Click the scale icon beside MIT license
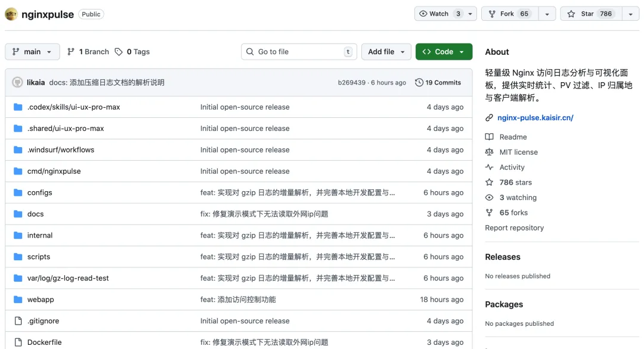 point(490,152)
